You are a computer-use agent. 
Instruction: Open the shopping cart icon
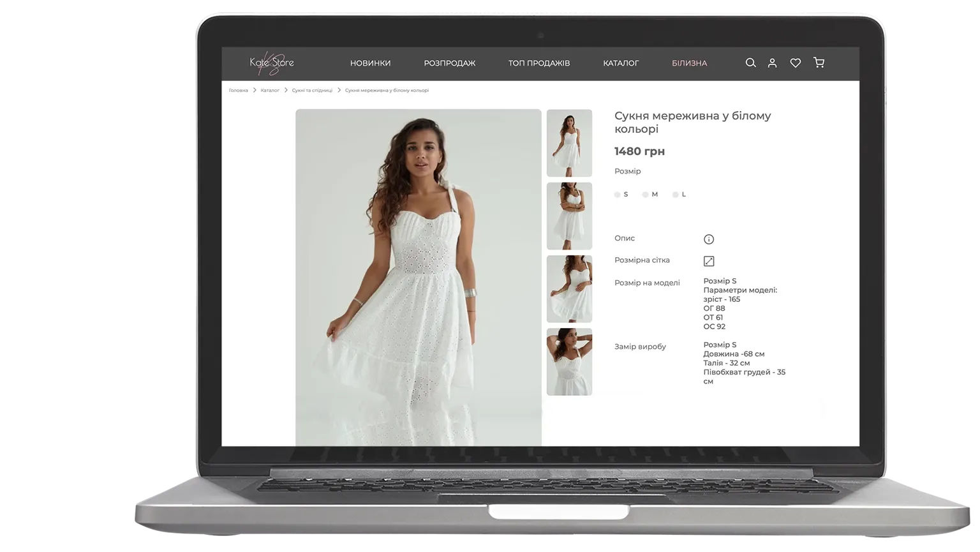pos(819,63)
